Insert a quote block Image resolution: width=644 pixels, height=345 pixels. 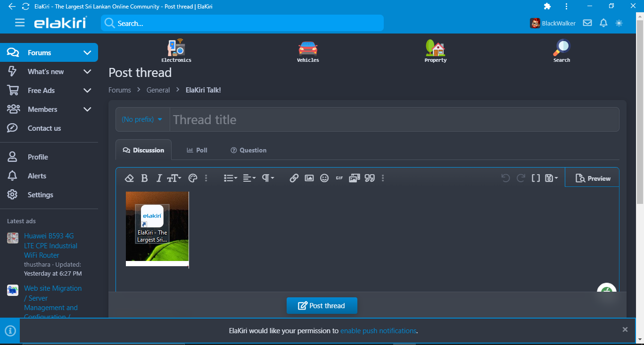pyautogui.click(x=370, y=178)
